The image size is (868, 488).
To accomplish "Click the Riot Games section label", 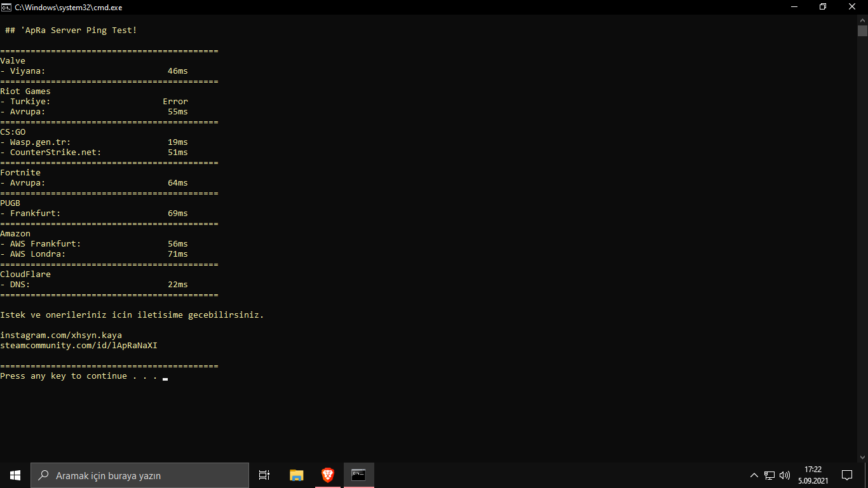I will click(25, 91).
